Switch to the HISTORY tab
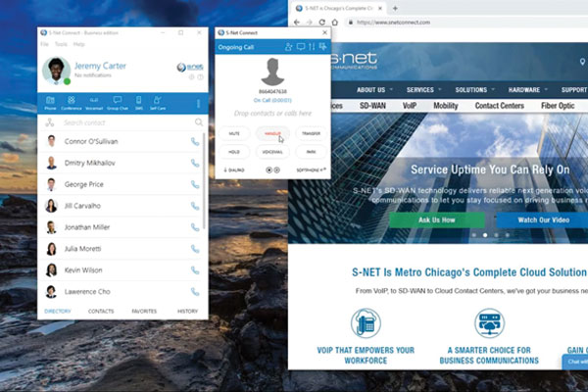The image size is (588, 392). click(187, 311)
